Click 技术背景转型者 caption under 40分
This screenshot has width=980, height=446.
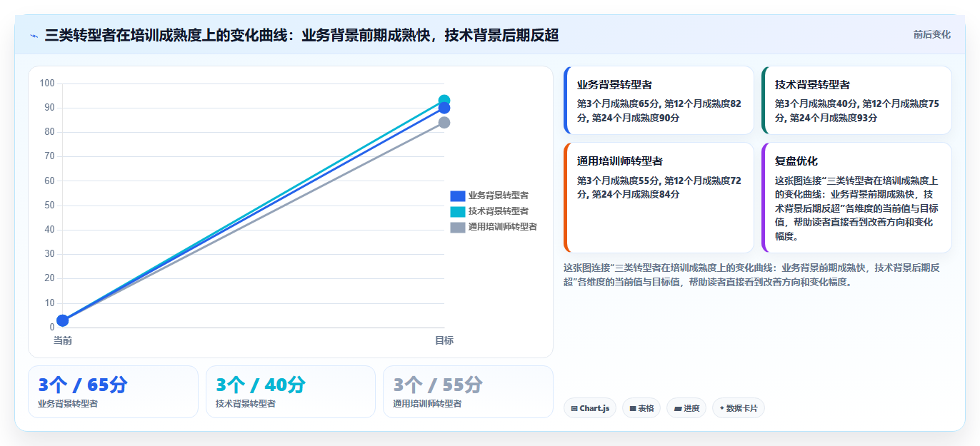click(246, 404)
